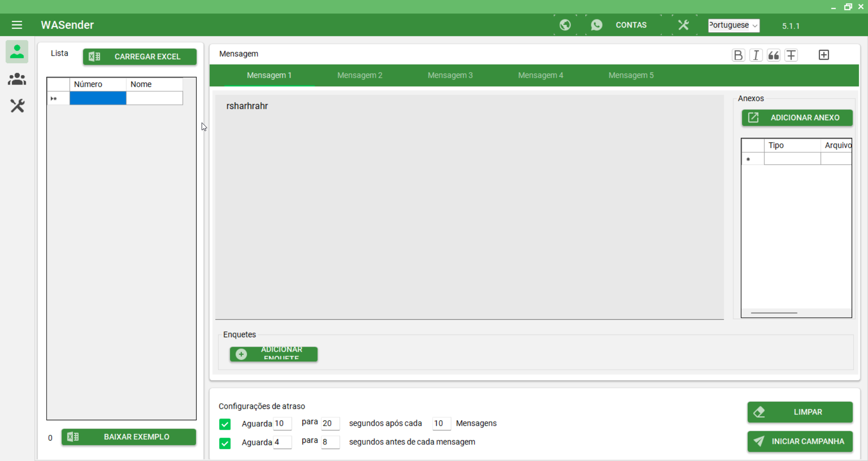Click BAIXAR EXEMPLO button

[x=129, y=437]
